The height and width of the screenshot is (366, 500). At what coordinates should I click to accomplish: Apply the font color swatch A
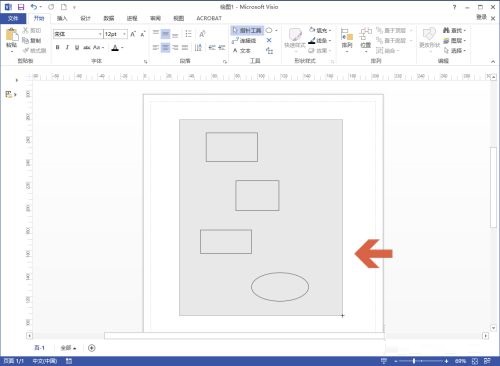coord(115,48)
